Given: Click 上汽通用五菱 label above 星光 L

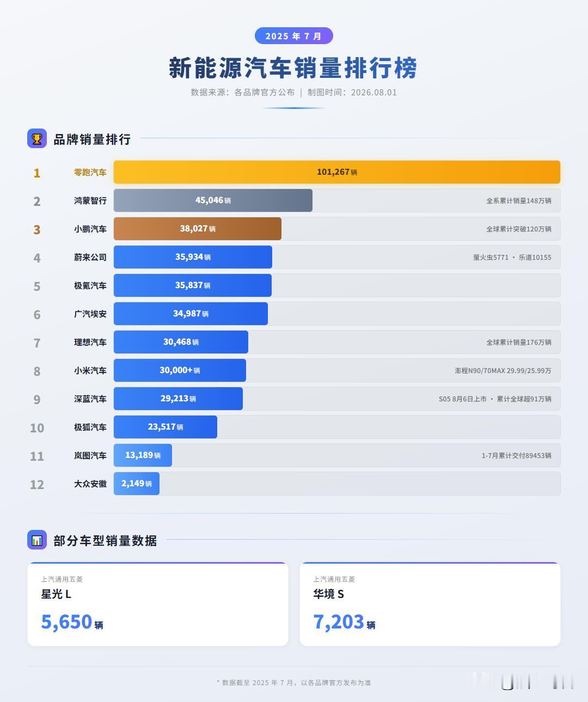Looking at the screenshot, I should (x=62, y=579).
